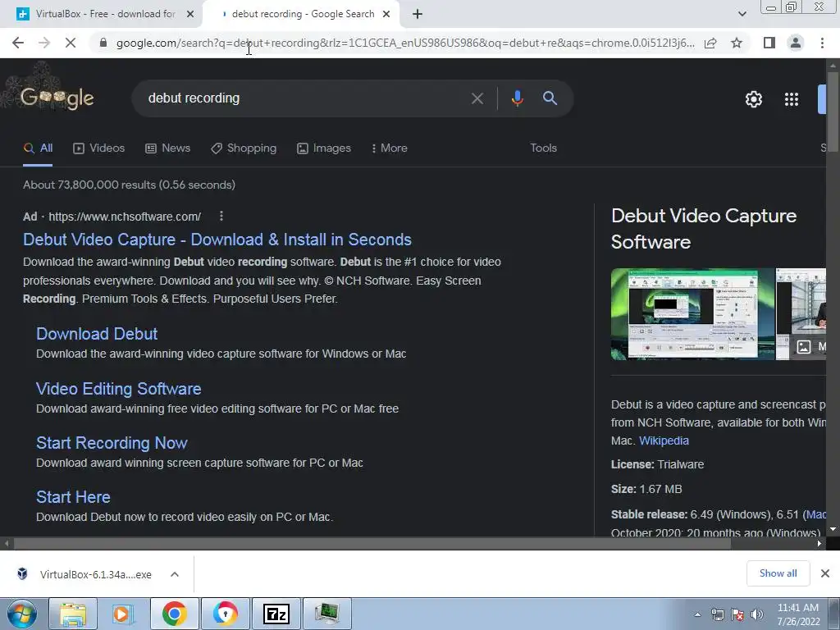Show hidden system tray icons
Screen dimensions: 840x630
click(x=697, y=614)
